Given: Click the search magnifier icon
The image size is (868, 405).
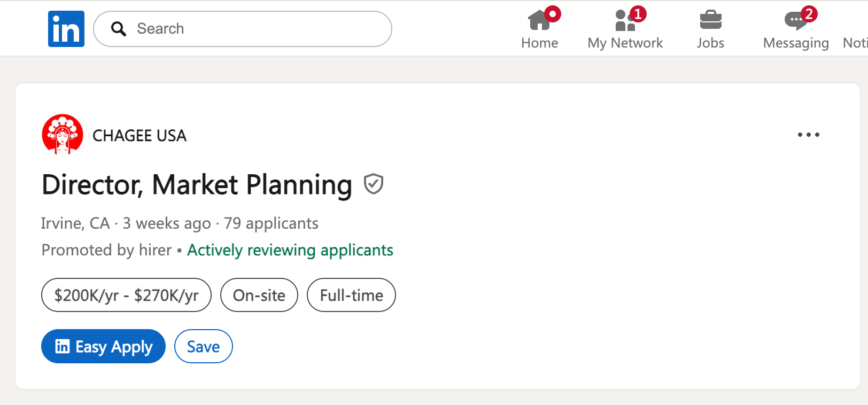Looking at the screenshot, I should tap(119, 29).
